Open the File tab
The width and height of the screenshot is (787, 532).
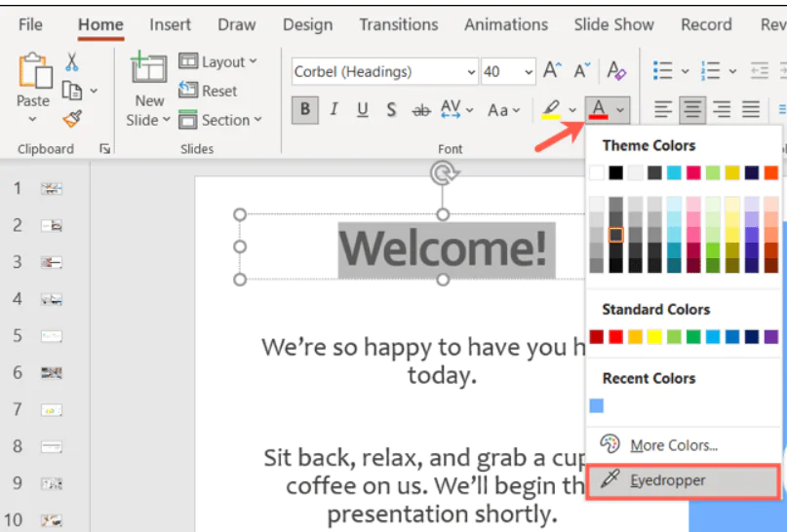pos(30,24)
